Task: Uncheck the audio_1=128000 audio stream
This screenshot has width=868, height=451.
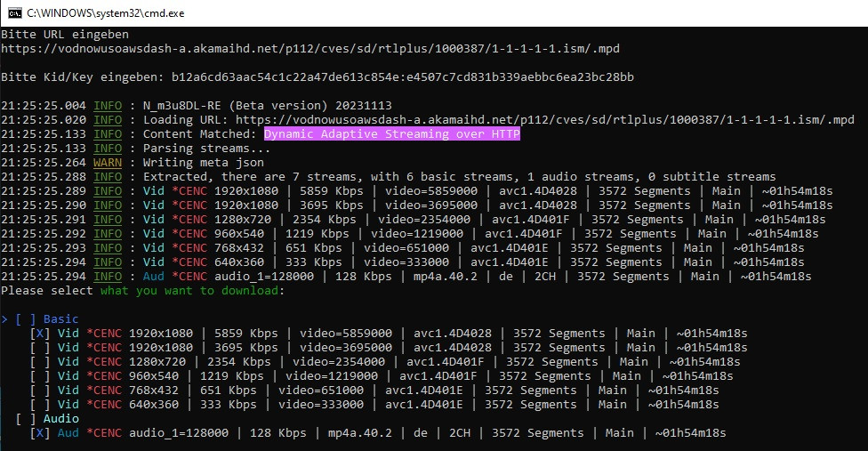Action: click(x=40, y=433)
